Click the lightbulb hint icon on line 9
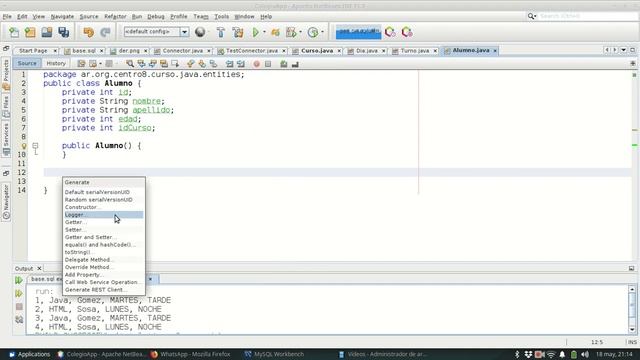Viewport: 640px width, 360px height. pyautogui.click(x=24, y=146)
